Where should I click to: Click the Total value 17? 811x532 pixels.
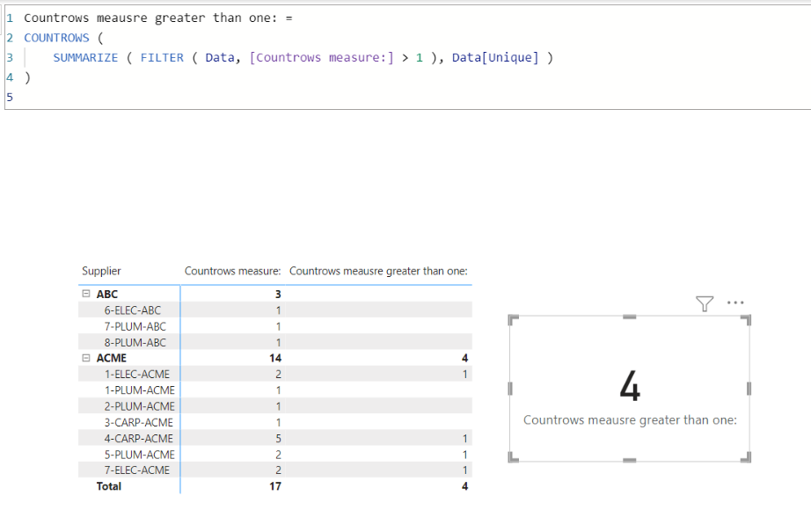pos(275,486)
